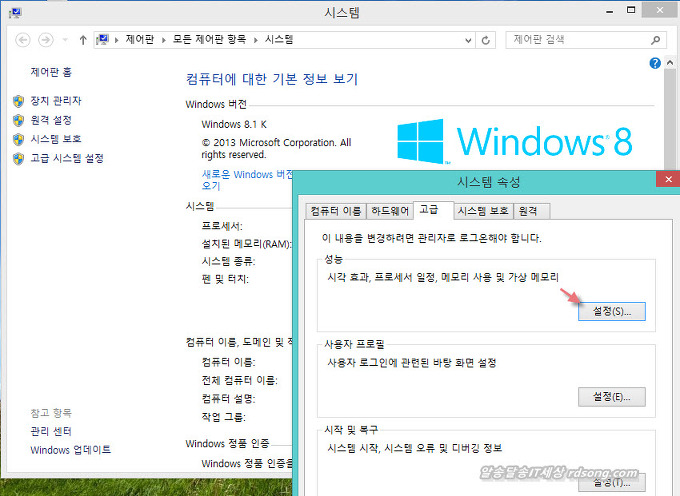Screen dimensions: 680x496
Task: Open 제어판 홈 link
Action: tap(51, 72)
